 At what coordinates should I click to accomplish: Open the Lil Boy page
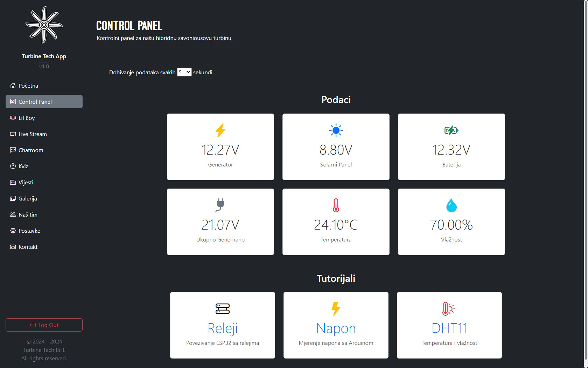[x=44, y=118]
